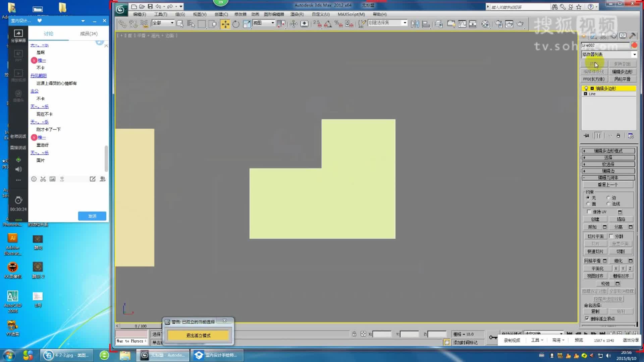
Task: Expand the 软选择 rollout
Action: [x=608, y=164]
